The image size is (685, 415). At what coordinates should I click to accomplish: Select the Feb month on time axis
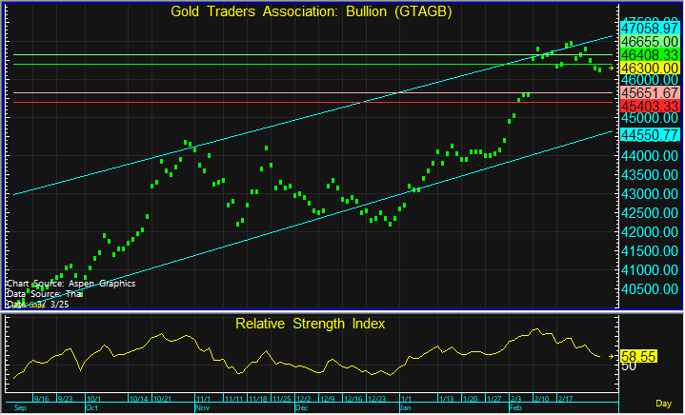[516, 408]
